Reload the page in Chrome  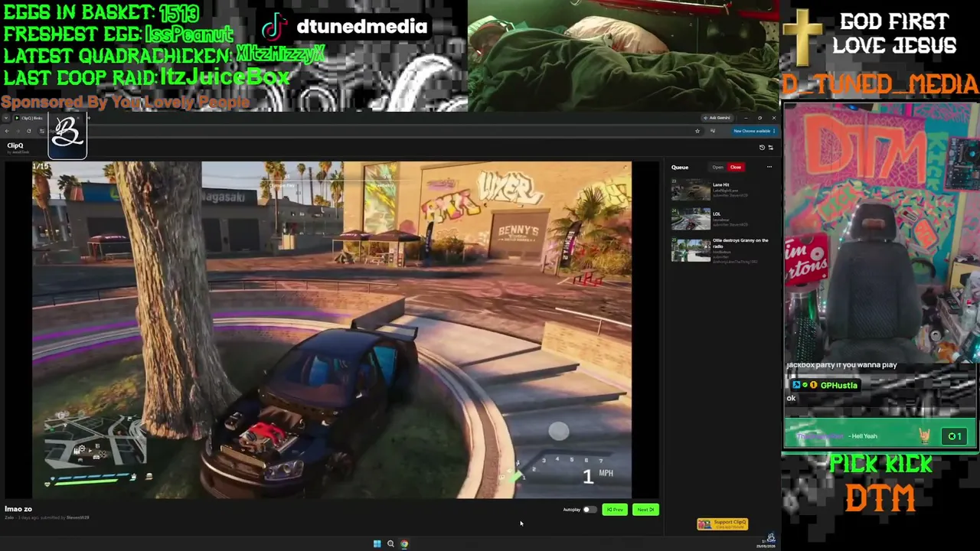[29, 131]
